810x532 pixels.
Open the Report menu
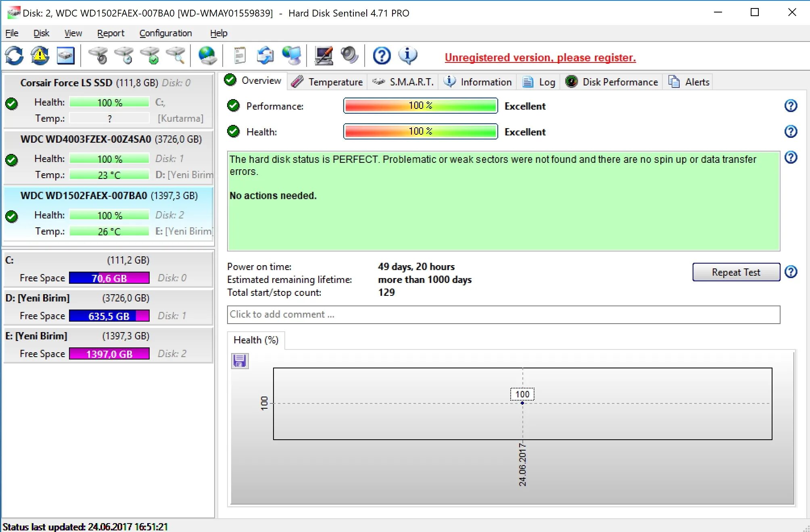click(111, 33)
